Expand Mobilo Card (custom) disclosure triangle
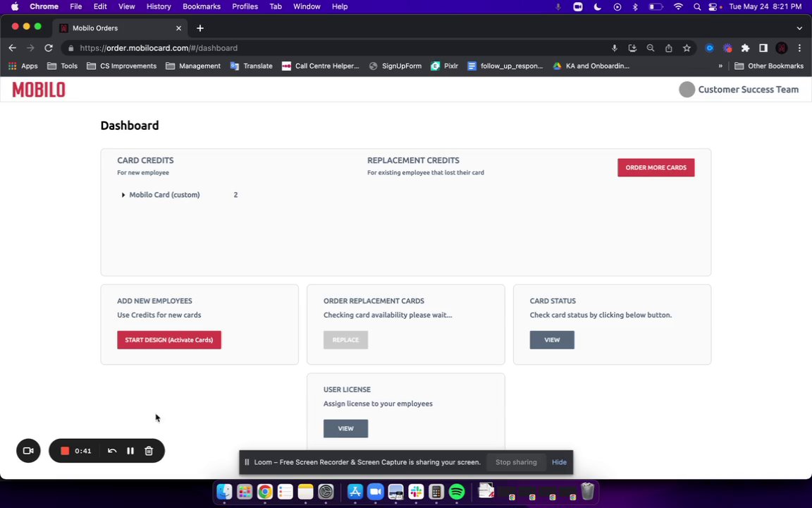 pos(123,195)
